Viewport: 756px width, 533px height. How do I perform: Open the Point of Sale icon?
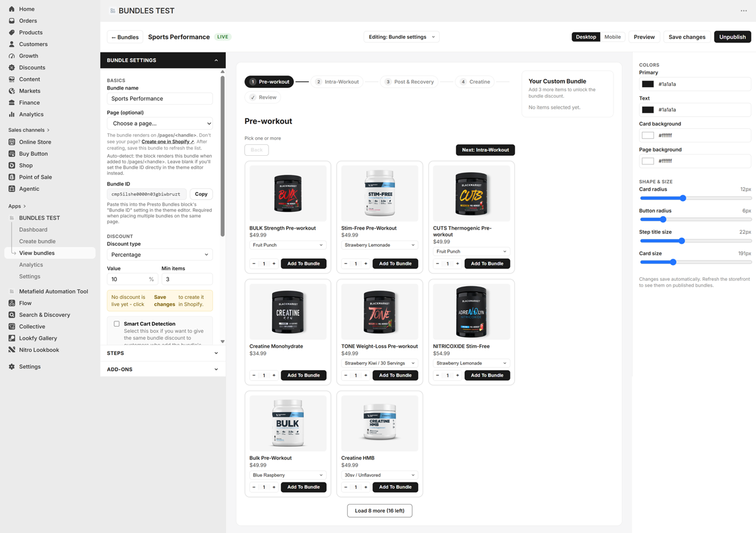point(12,177)
